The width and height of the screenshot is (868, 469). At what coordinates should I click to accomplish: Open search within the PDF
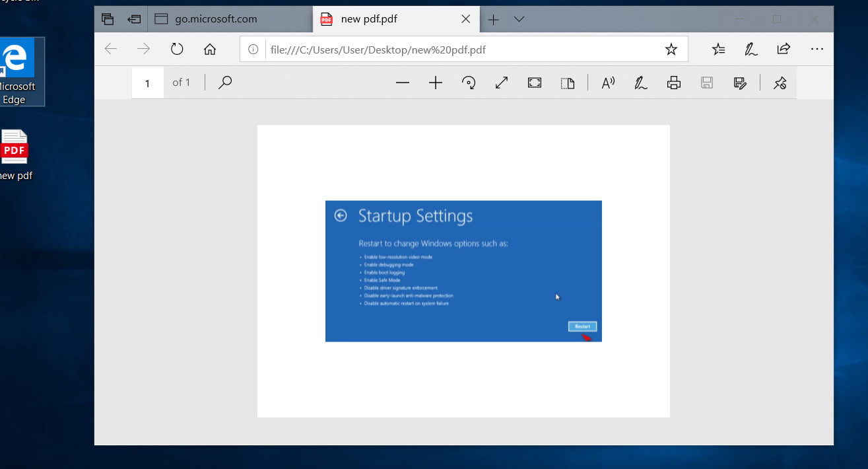pos(224,83)
